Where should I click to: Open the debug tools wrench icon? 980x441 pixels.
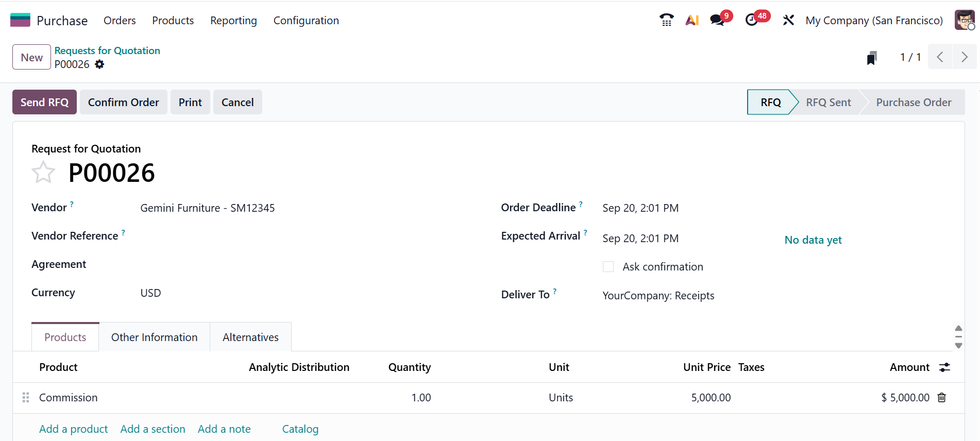(x=788, y=20)
